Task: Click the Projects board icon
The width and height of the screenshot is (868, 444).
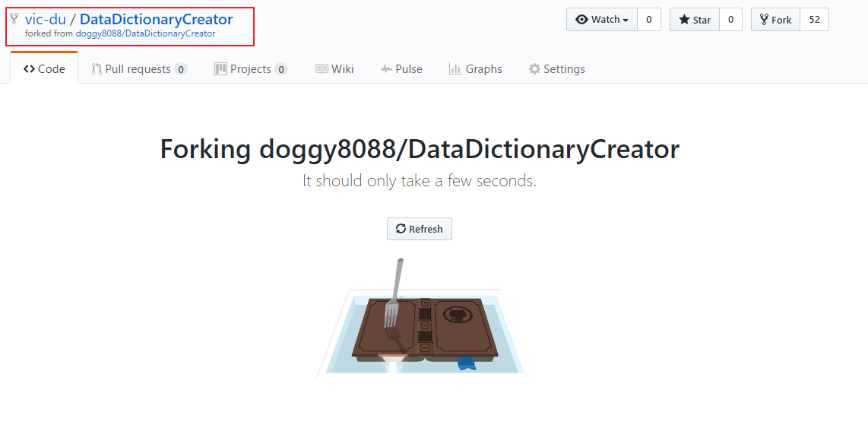Action: point(220,68)
